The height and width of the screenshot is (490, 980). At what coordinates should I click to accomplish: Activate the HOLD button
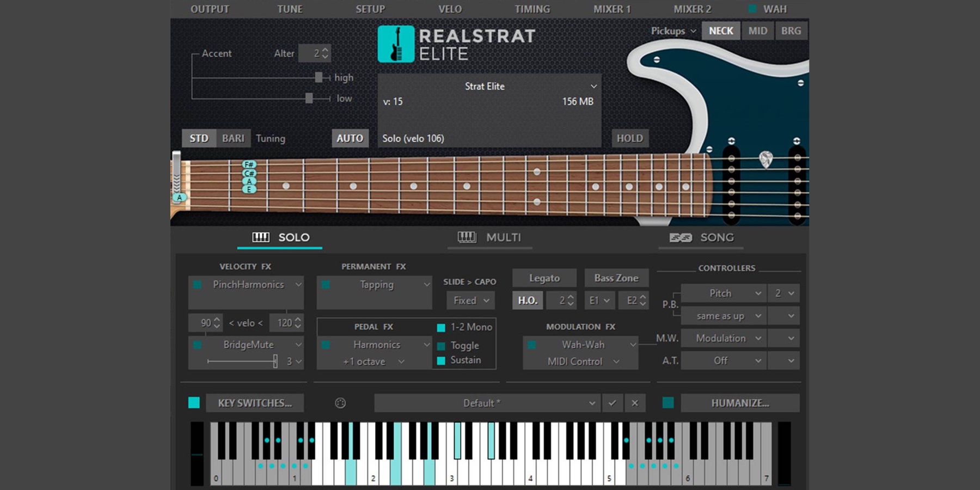tap(629, 138)
